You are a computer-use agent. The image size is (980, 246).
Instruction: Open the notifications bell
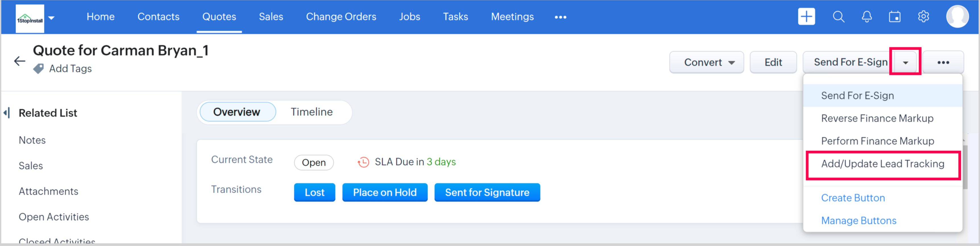tap(867, 17)
